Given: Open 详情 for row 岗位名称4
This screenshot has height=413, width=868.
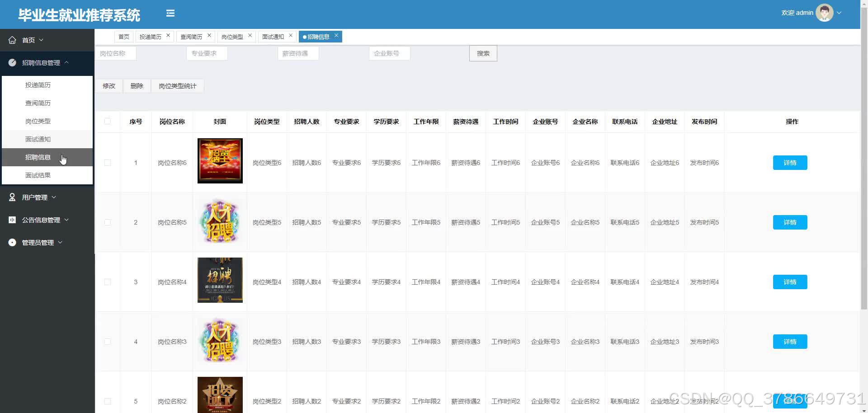Looking at the screenshot, I should (x=790, y=282).
